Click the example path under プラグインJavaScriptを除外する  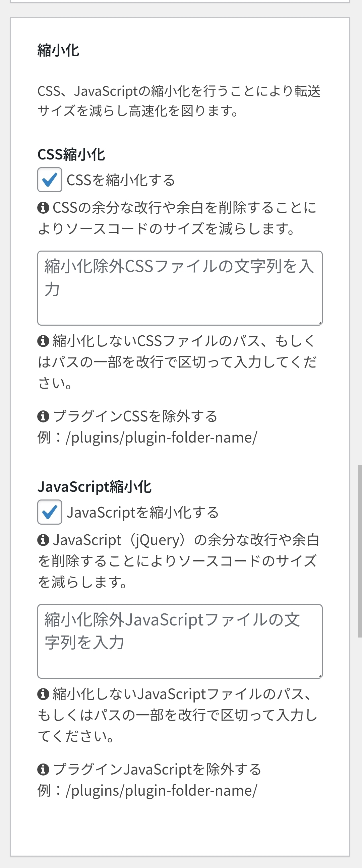pos(161,791)
